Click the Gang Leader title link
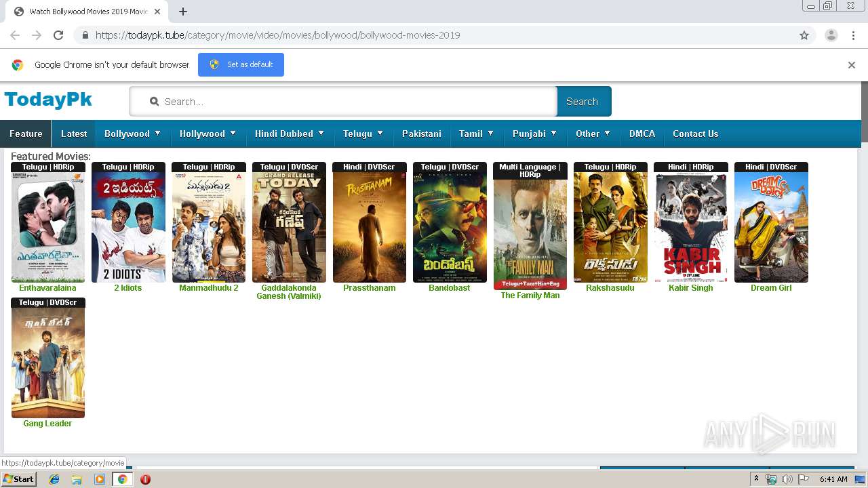This screenshot has width=868, height=488. (47, 424)
